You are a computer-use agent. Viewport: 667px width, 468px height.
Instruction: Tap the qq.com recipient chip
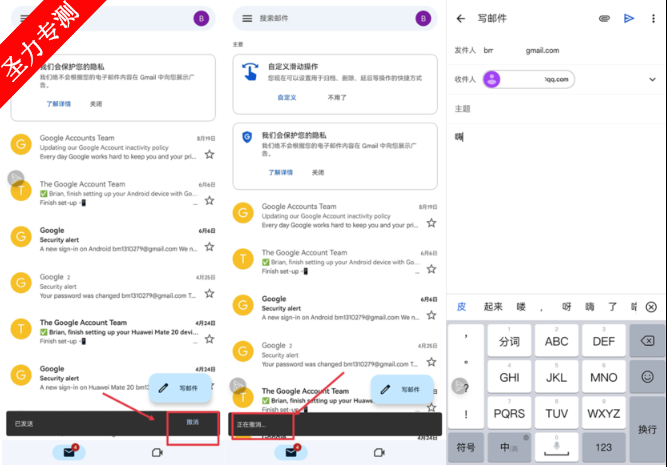pyautogui.click(x=529, y=80)
